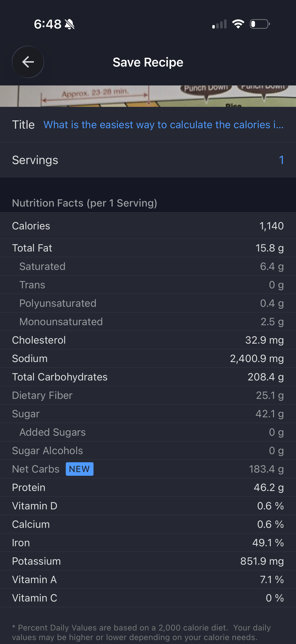Tap the 6:48 clock in status bar

(x=47, y=24)
